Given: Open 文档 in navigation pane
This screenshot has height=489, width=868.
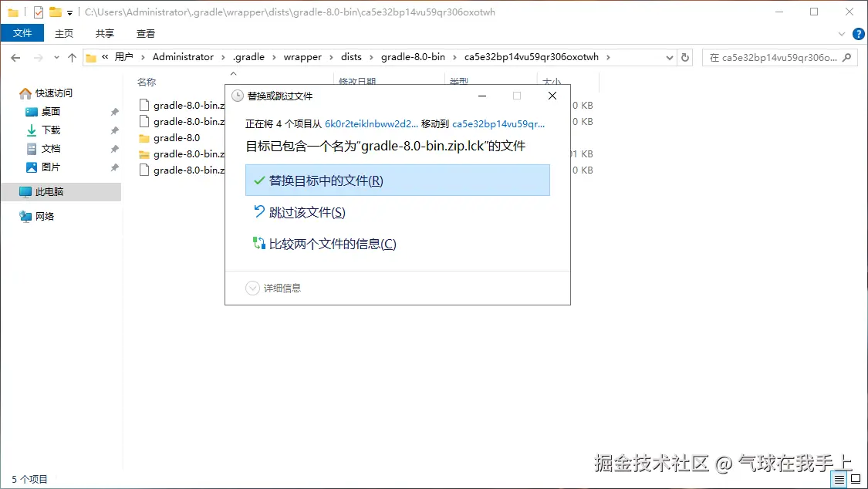Looking at the screenshot, I should click(x=50, y=149).
